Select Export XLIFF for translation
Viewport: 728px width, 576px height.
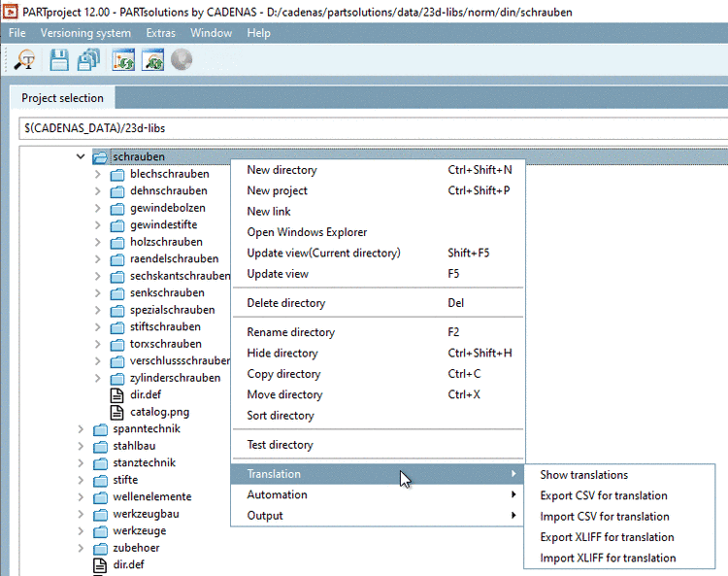[619, 537]
